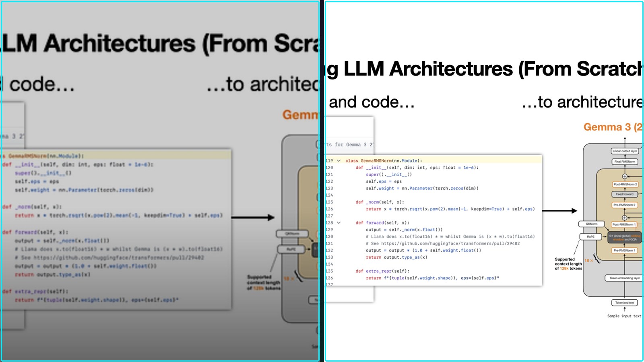Collapse the GemmaRMSNorm class fold chevron

[x=339, y=161]
